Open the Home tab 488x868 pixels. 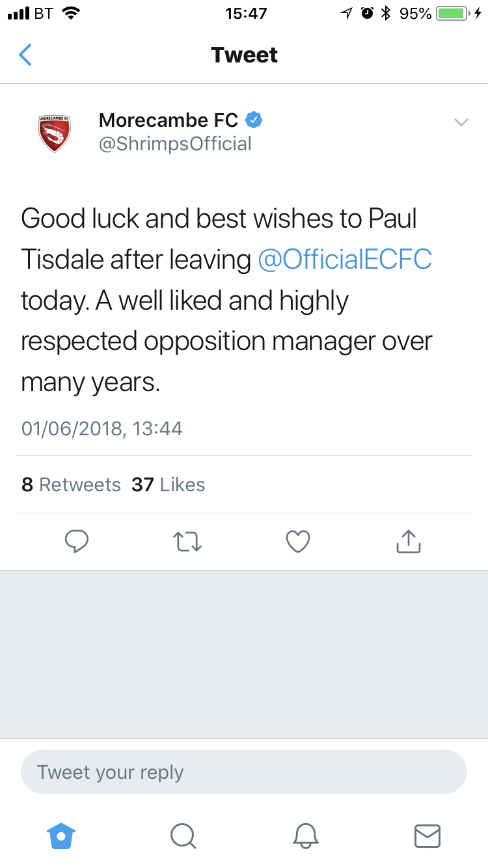pyautogui.click(x=62, y=835)
